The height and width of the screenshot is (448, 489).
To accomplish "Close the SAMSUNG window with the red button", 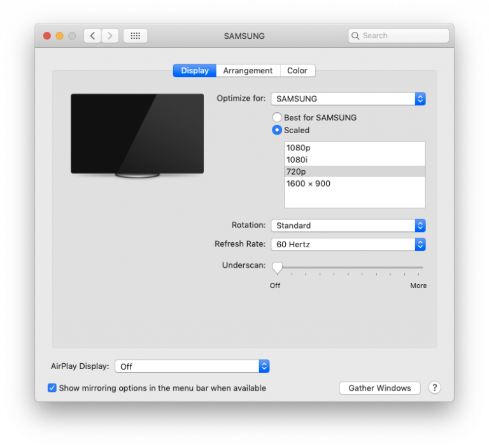I will pyautogui.click(x=47, y=36).
